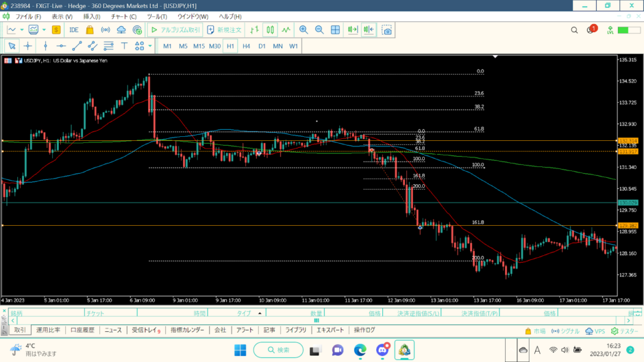The height and width of the screenshot is (362, 644).
Task: Switch to the 口座履歴 tab
Action: [82, 330]
